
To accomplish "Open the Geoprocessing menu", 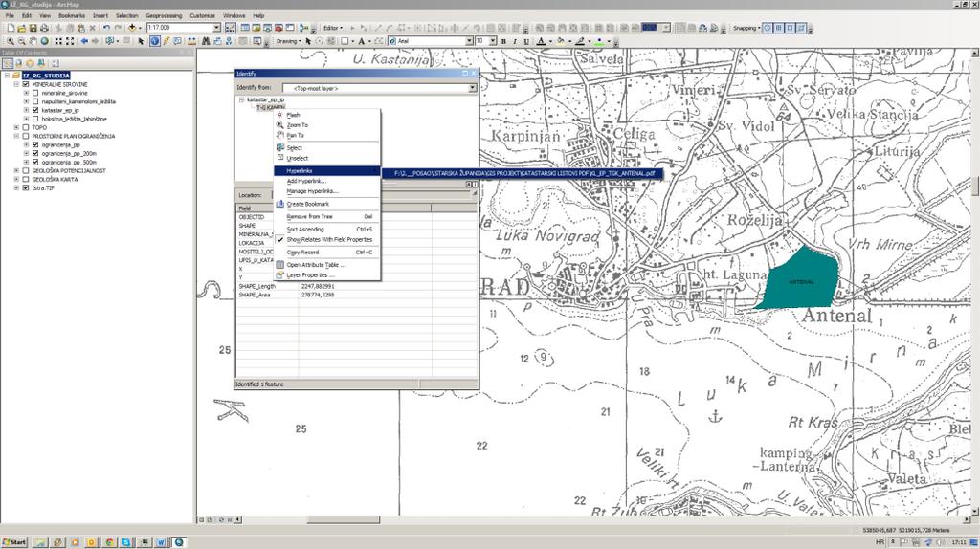I will click(x=164, y=15).
